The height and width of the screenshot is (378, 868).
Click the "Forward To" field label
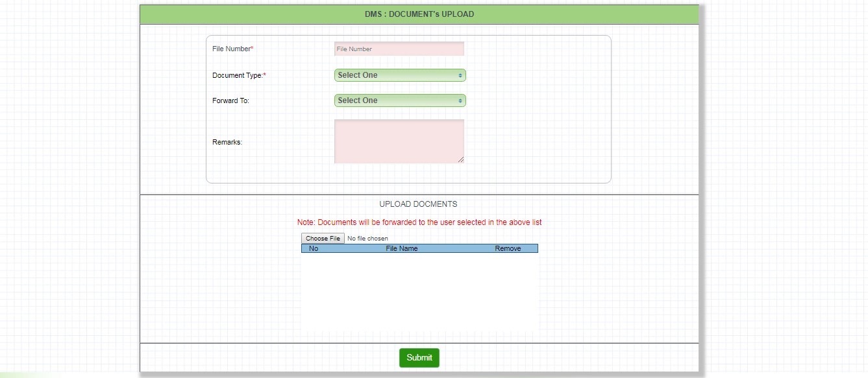point(230,100)
